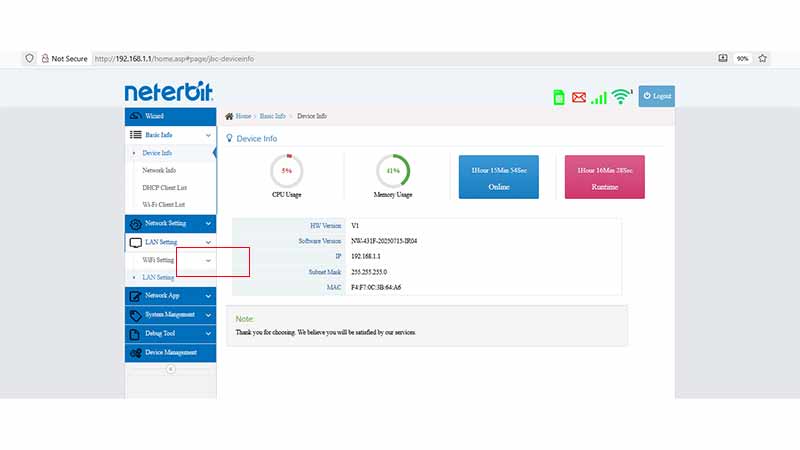Click the Debug Tool file icon
Screen dimensions: 800x450
135,334
